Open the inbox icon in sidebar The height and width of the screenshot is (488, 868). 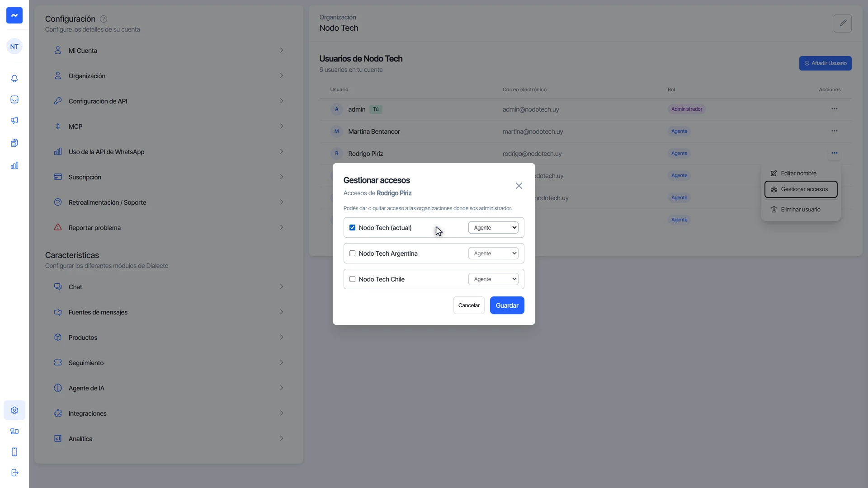14,99
